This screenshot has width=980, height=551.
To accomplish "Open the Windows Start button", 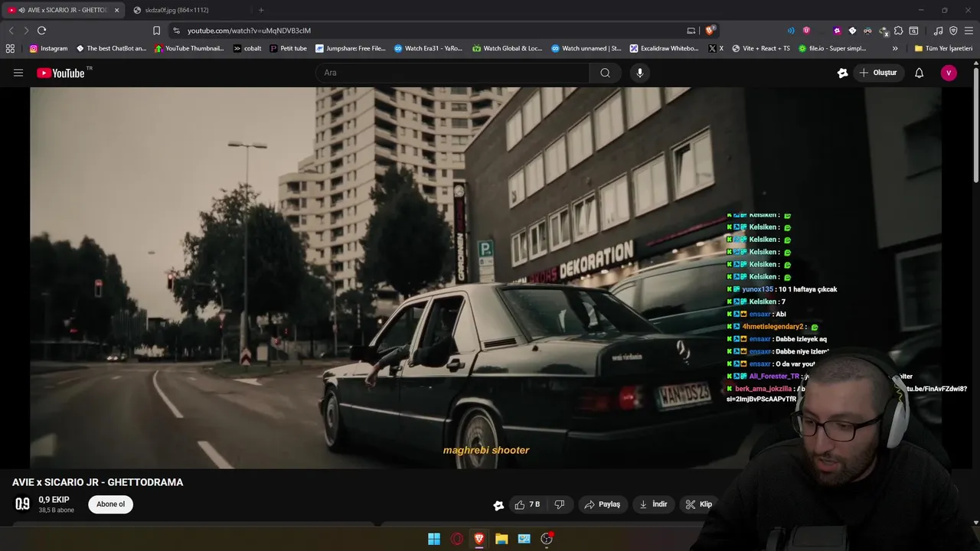I will (434, 539).
